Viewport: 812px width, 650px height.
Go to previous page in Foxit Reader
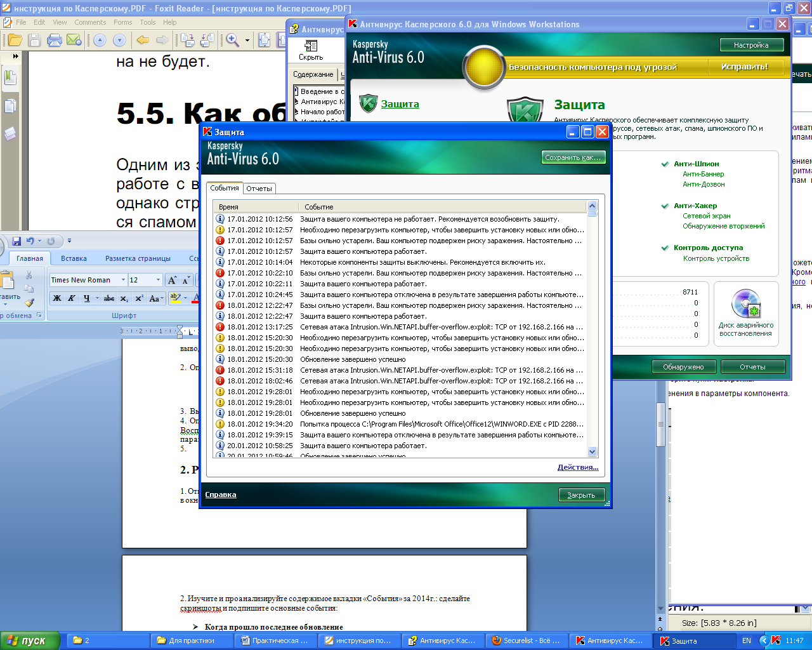click(100, 40)
